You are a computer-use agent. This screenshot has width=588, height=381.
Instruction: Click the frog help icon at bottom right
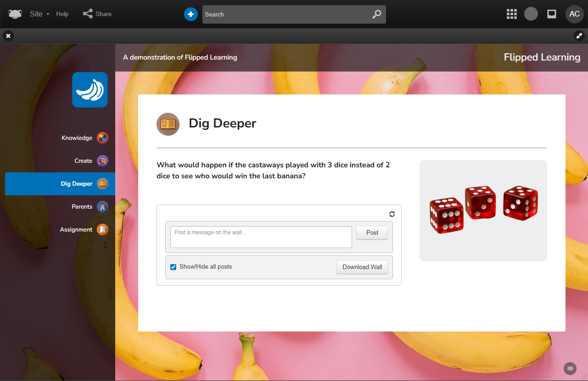(x=570, y=368)
